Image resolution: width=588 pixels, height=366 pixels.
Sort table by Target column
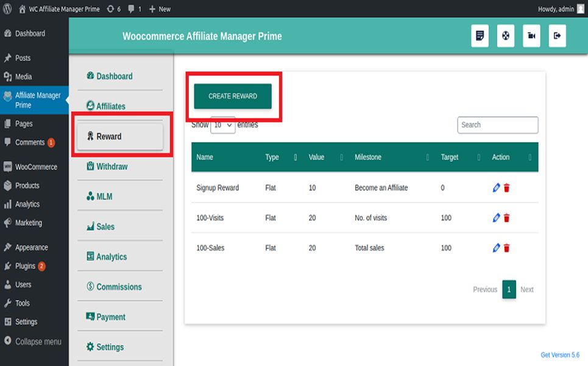coord(450,157)
